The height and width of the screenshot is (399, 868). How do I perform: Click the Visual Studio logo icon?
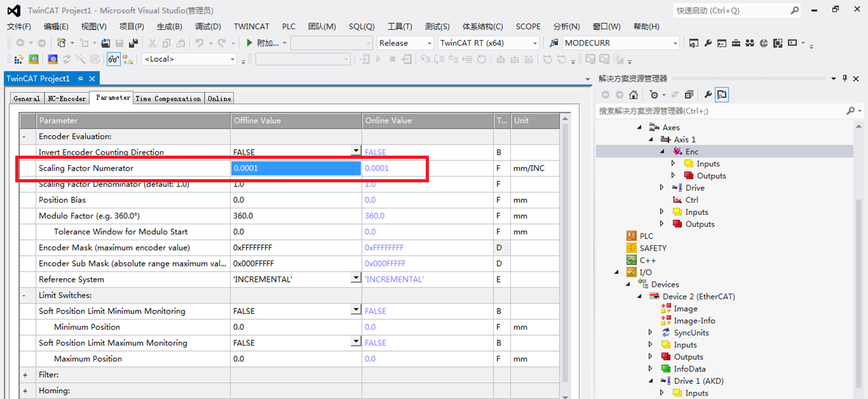point(13,11)
